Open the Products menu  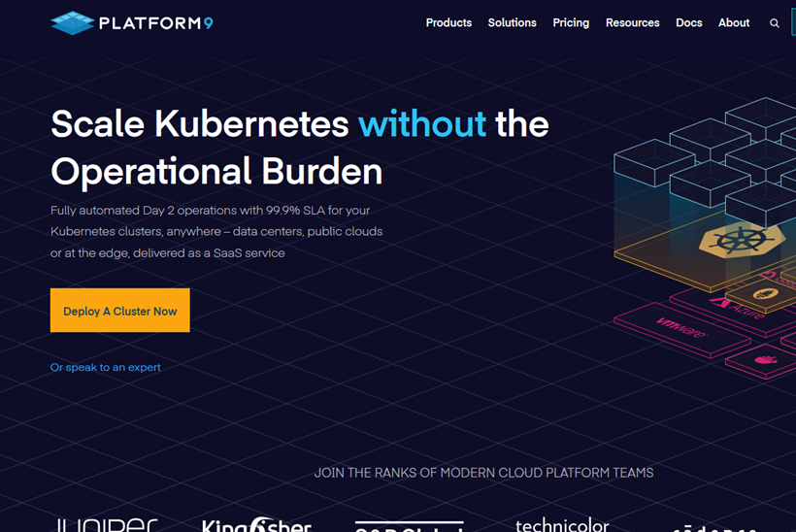point(448,23)
